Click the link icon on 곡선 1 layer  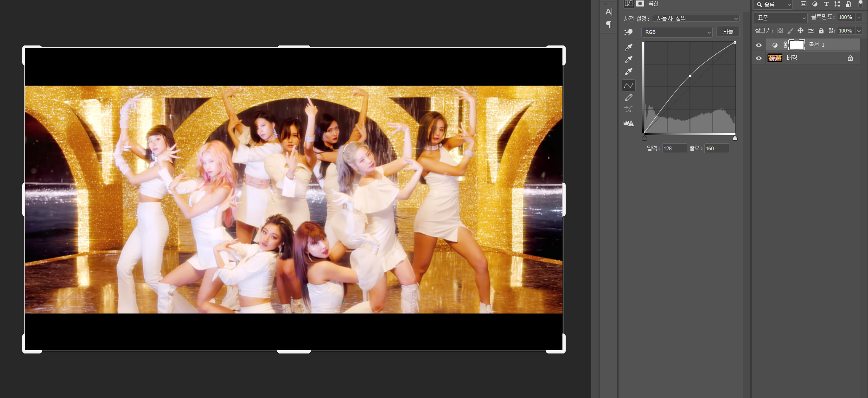[x=785, y=45]
